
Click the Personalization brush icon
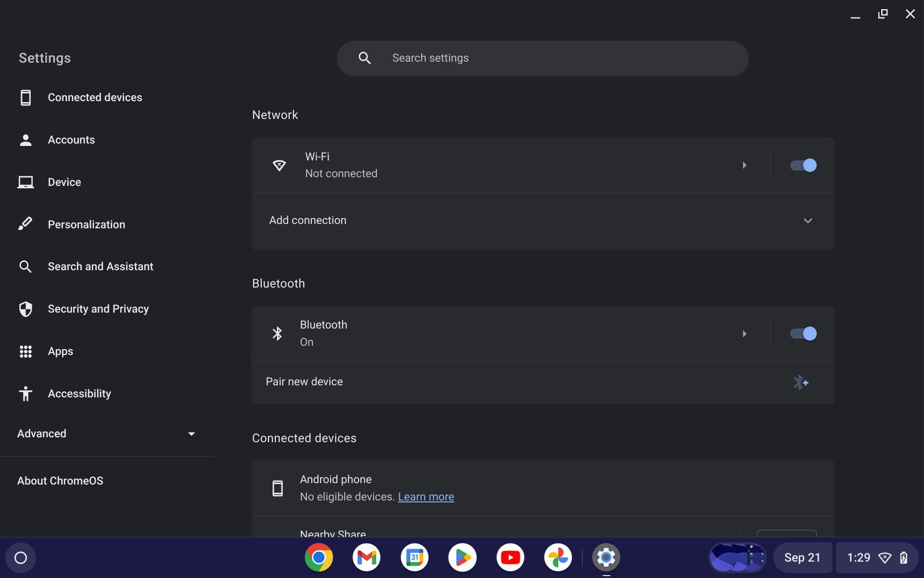click(x=26, y=223)
